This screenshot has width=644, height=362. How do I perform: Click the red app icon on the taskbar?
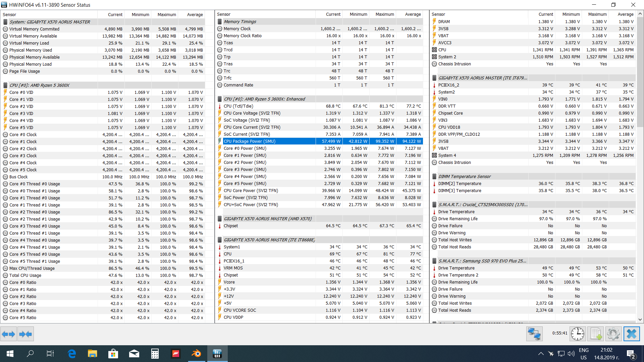[x=176, y=354]
